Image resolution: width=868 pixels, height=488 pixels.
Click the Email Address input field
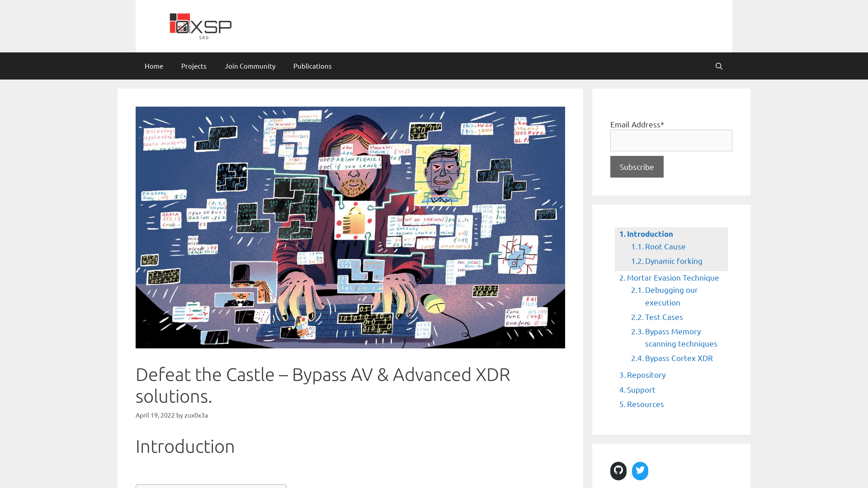[671, 141]
